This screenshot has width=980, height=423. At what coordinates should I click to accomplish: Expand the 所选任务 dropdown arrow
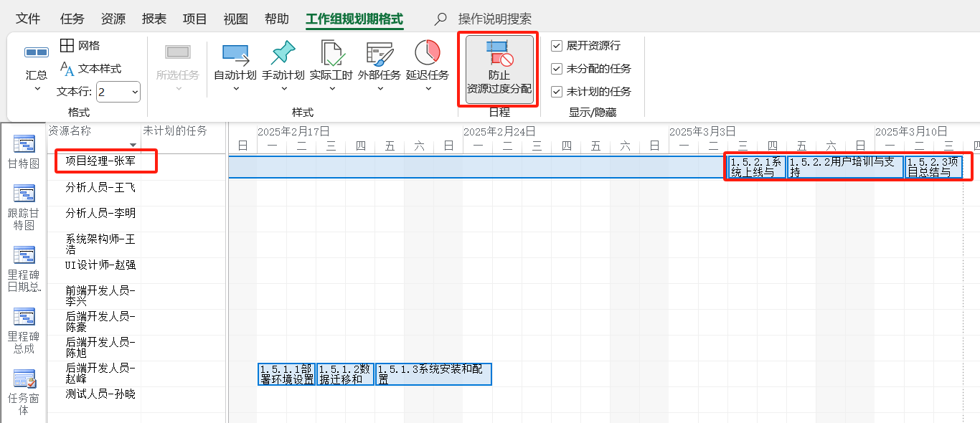pyautogui.click(x=178, y=89)
